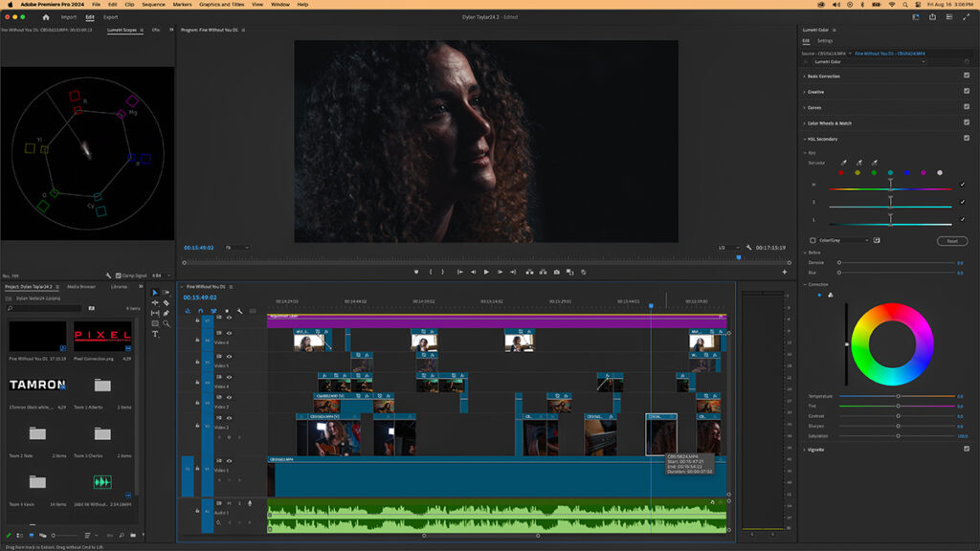Click the Home icon in the header
This screenshot has height=551, width=980.
click(x=45, y=17)
